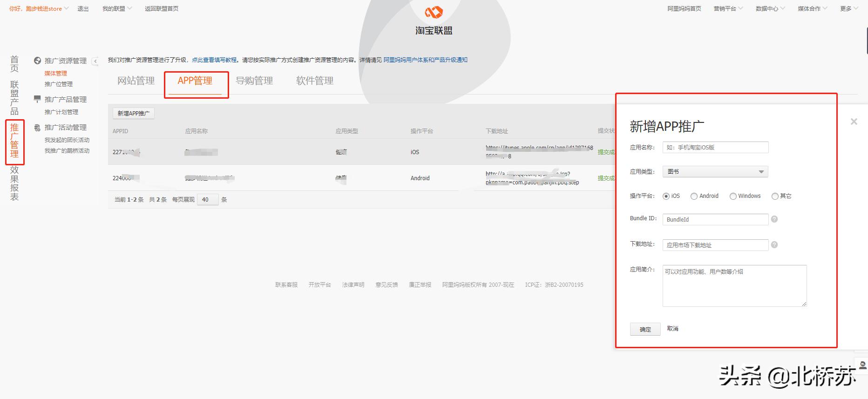868x399 pixels.
Task: Switch to the 导购管理 tab
Action: point(254,81)
